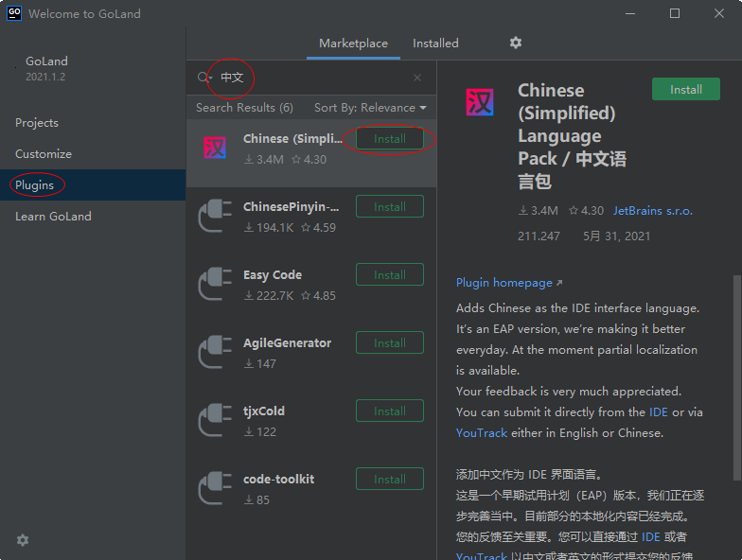Click the Chinese language pack list icon
This screenshot has width=742, height=560.
215,149
